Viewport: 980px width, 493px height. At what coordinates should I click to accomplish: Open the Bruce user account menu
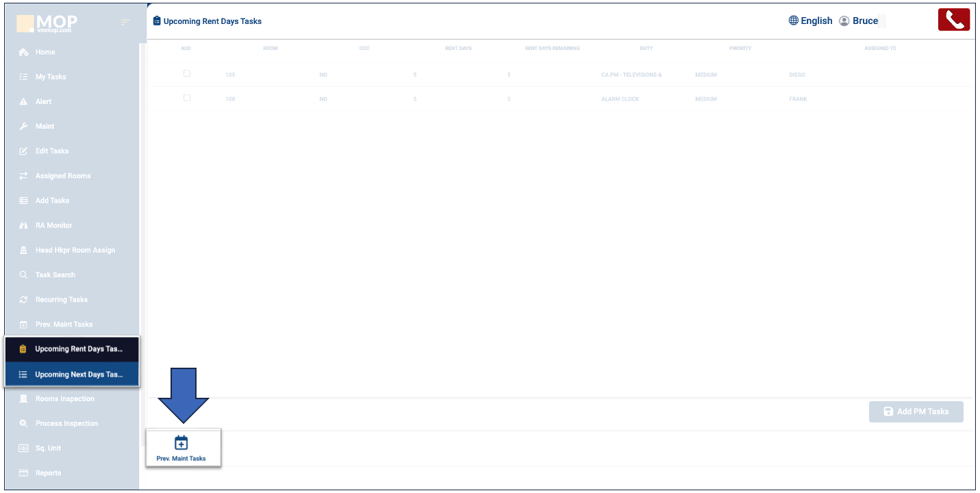859,21
